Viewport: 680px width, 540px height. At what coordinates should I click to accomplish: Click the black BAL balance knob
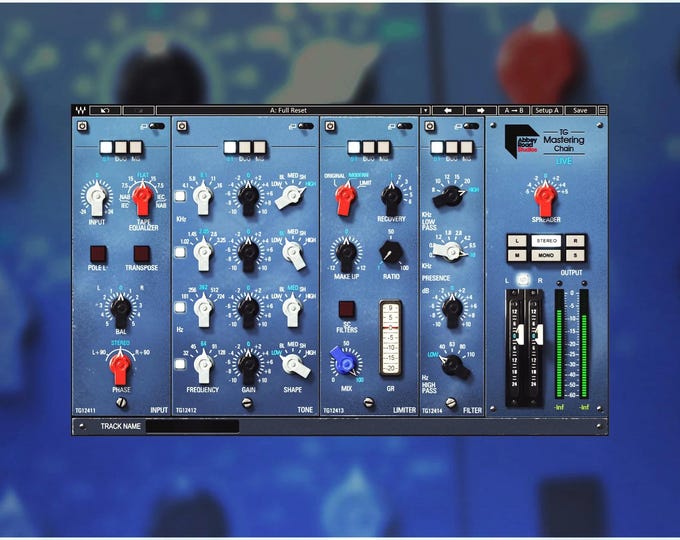tap(121, 309)
